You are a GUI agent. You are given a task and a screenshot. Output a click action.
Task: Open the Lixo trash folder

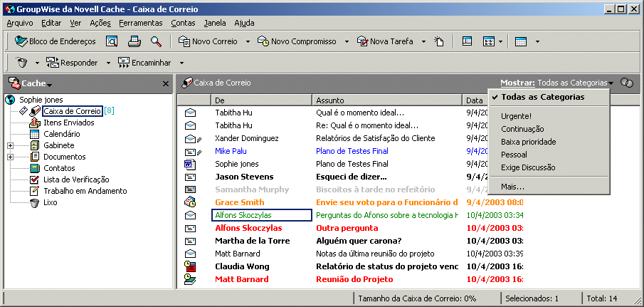[50, 202]
